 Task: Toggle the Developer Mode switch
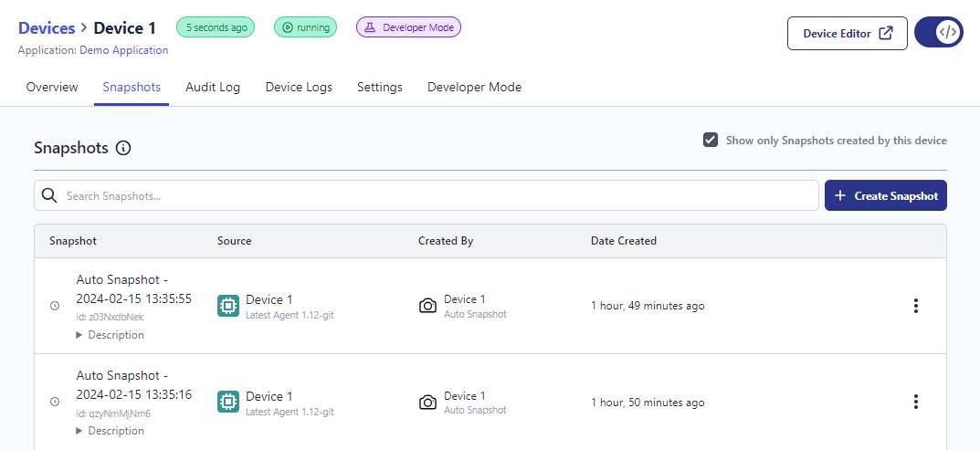[x=938, y=33]
